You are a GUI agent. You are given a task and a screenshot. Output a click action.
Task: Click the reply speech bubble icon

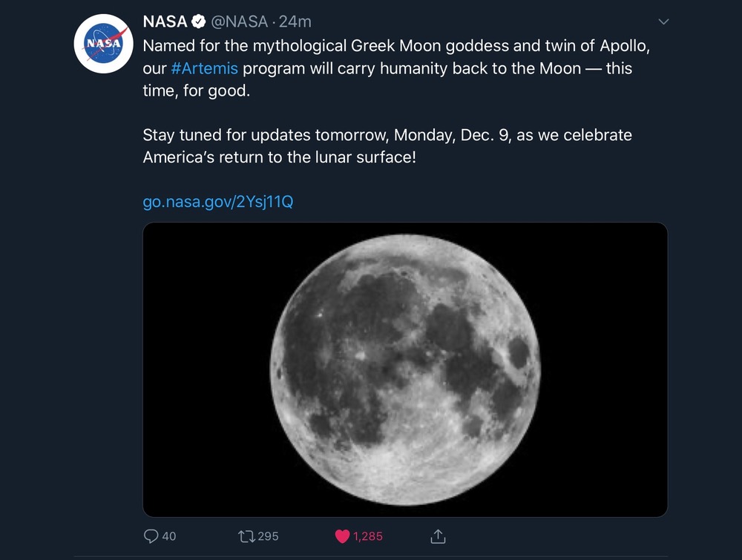(x=150, y=536)
